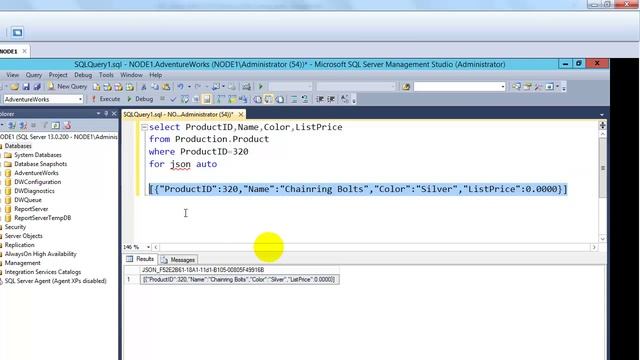
Task: Open the Find combo box in toolbar
Action: point(460,87)
